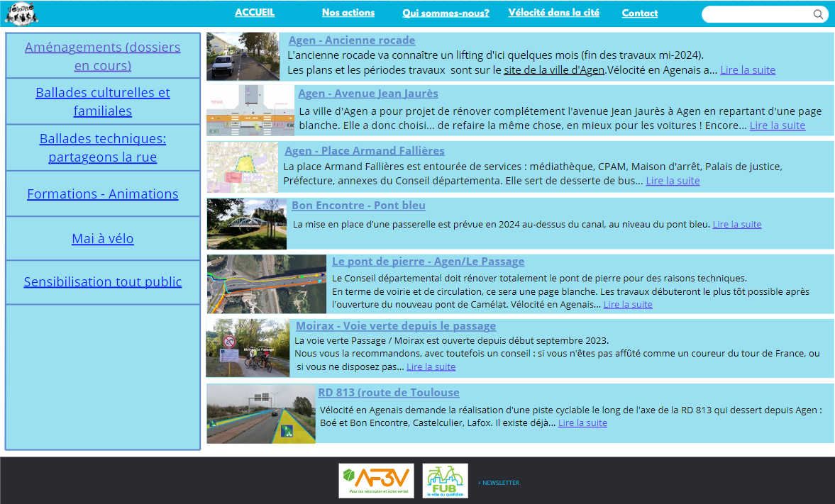Click the search magnifying glass icon
This screenshot has height=504, width=835.
tap(818, 14)
